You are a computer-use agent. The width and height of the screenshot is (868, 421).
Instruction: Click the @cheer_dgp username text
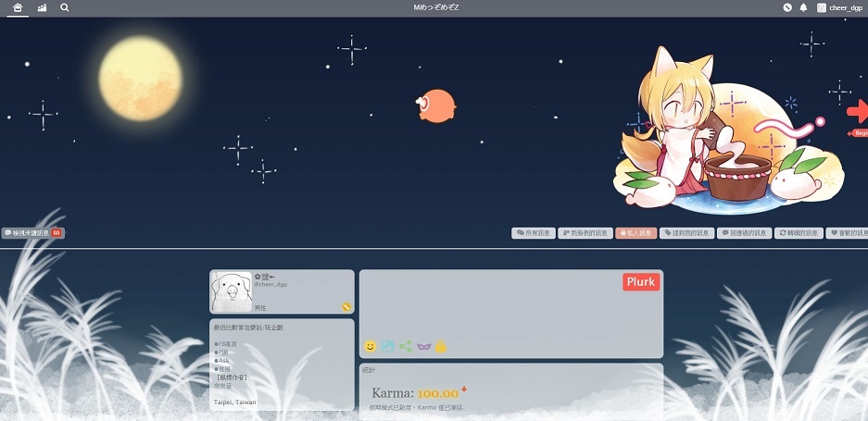[270, 284]
